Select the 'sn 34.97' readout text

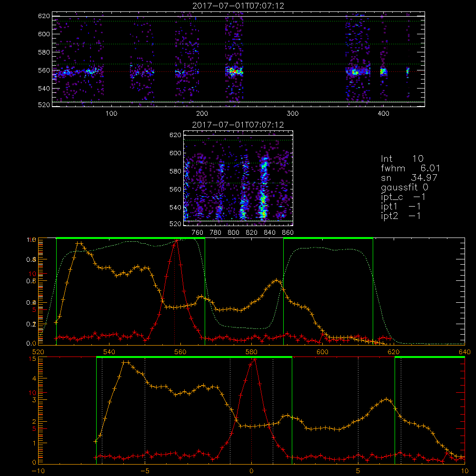[409, 178]
